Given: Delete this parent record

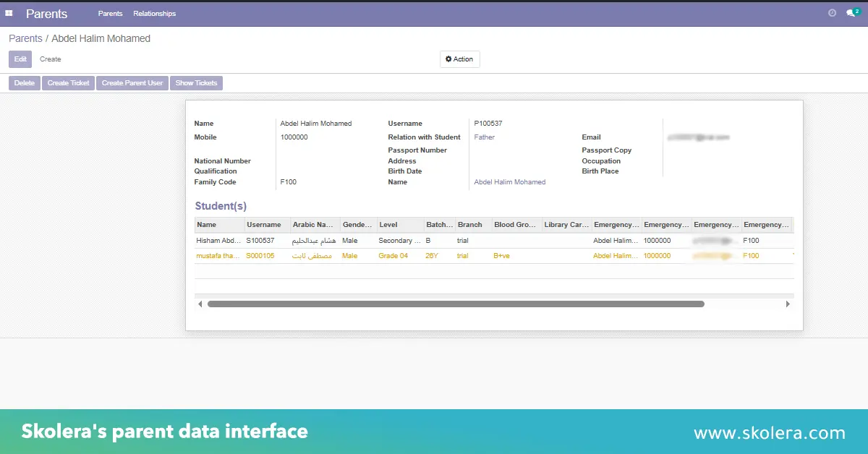Looking at the screenshot, I should point(24,82).
